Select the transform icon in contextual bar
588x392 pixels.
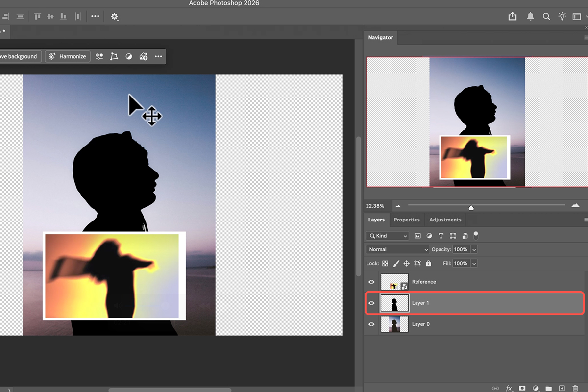pyautogui.click(x=114, y=56)
